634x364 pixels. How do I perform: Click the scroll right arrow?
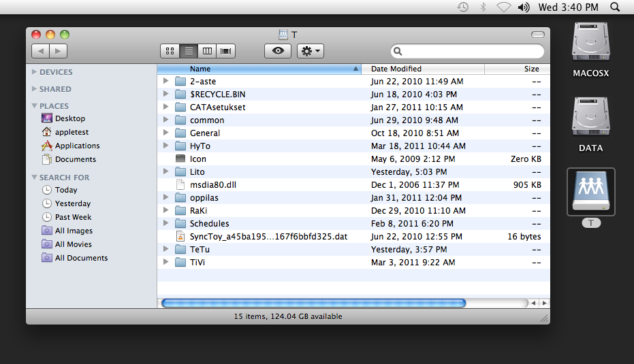(544, 303)
